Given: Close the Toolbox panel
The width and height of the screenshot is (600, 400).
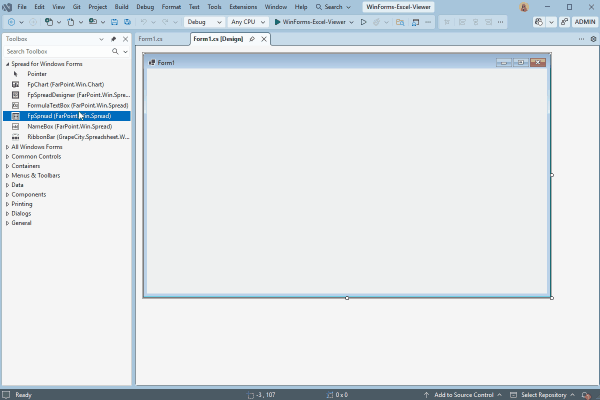Looking at the screenshot, I should click(x=125, y=39).
